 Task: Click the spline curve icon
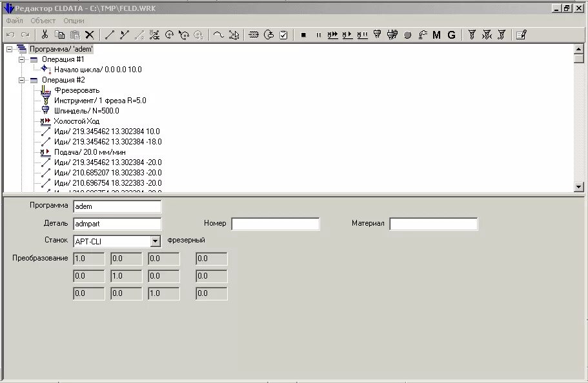(x=218, y=35)
